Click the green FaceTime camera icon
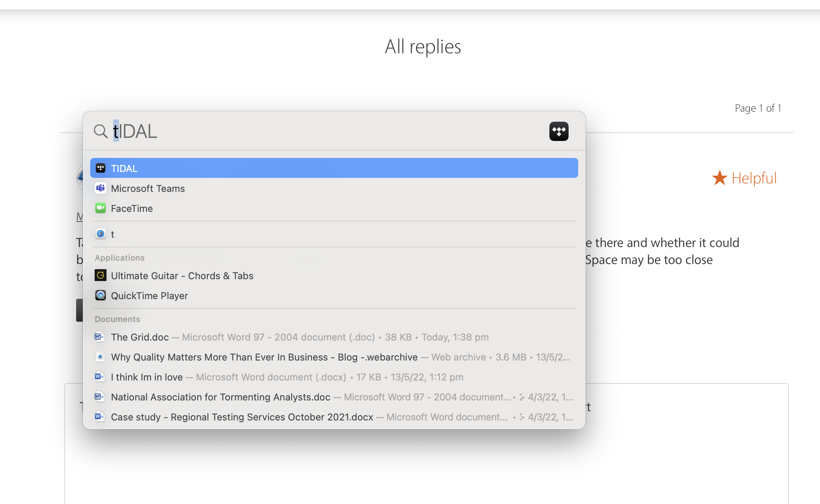 [x=101, y=208]
